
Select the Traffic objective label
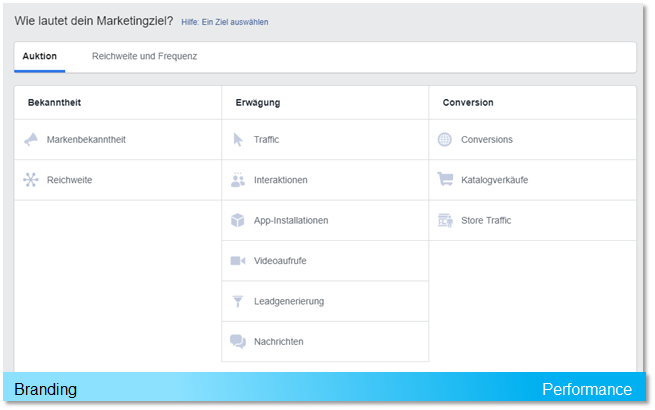tap(266, 140)
